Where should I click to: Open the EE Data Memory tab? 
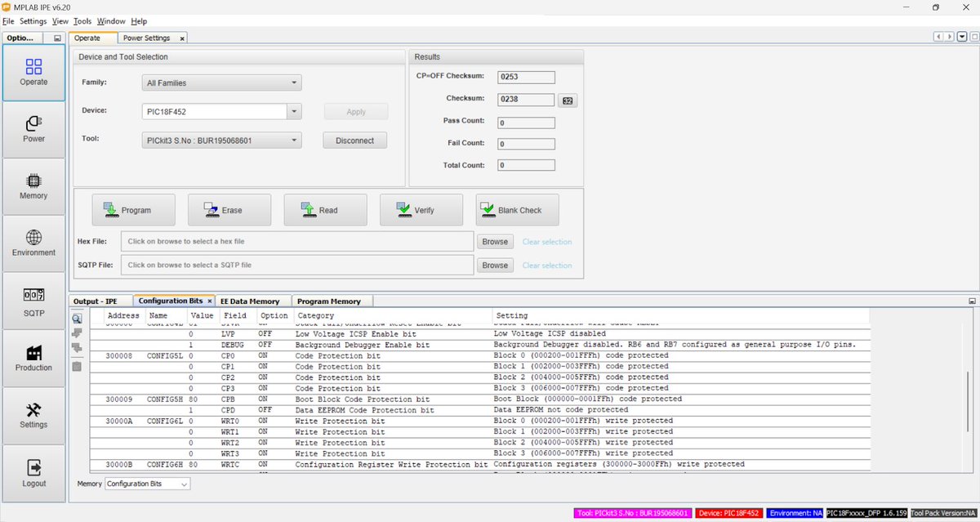point(252,301)
